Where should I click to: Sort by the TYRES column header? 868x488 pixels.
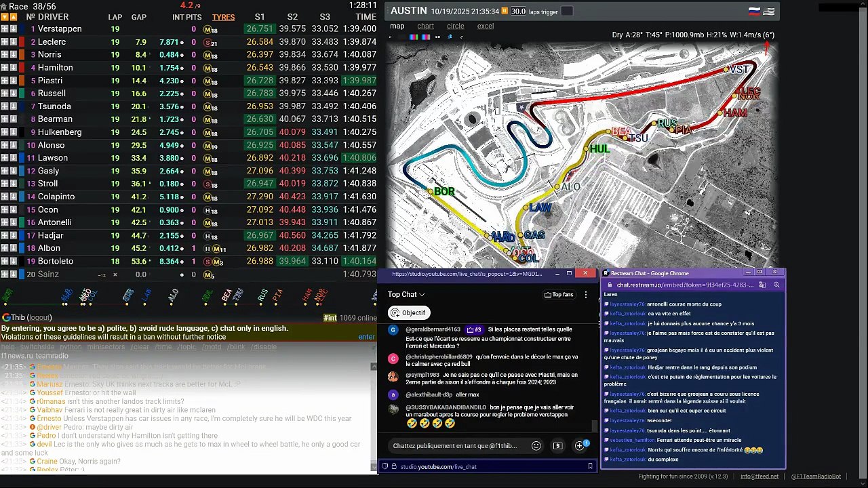coord(224,17)
